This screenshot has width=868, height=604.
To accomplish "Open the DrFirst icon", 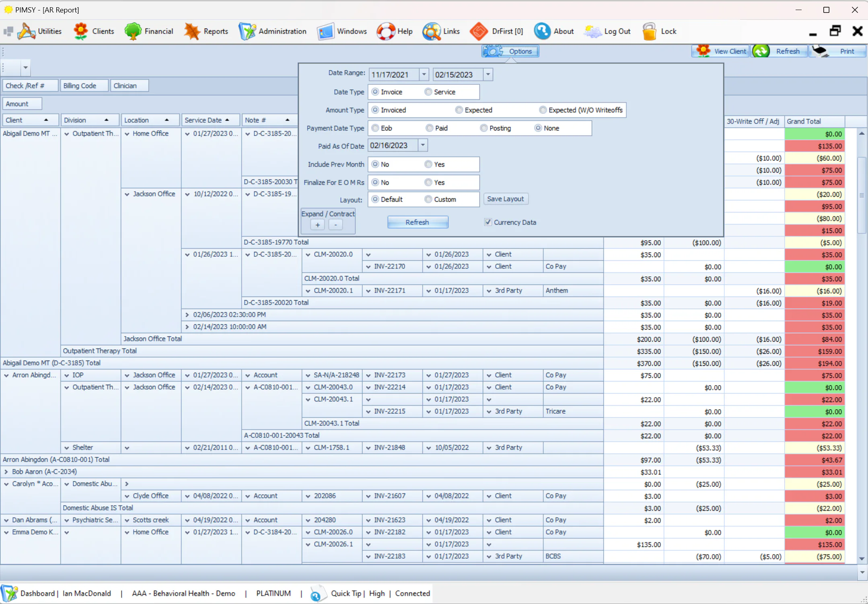I will click(x=479, y=31).
